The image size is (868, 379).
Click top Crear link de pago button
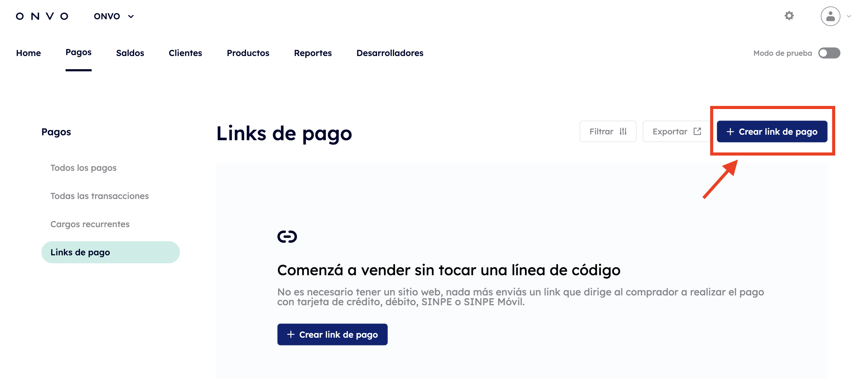tap(772, 131)
